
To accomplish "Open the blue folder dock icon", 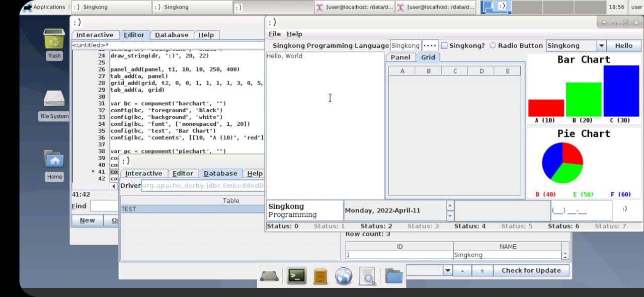I will point(394,276).
